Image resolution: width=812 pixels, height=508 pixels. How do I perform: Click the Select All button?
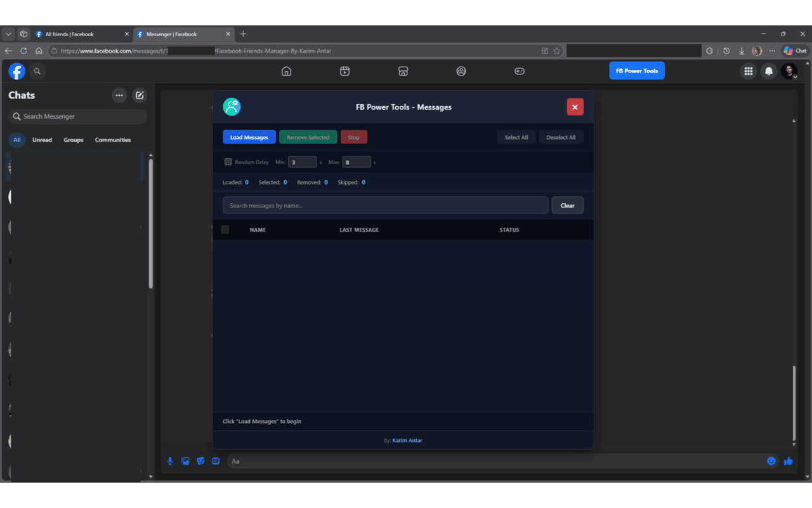(x=516, y=137)
